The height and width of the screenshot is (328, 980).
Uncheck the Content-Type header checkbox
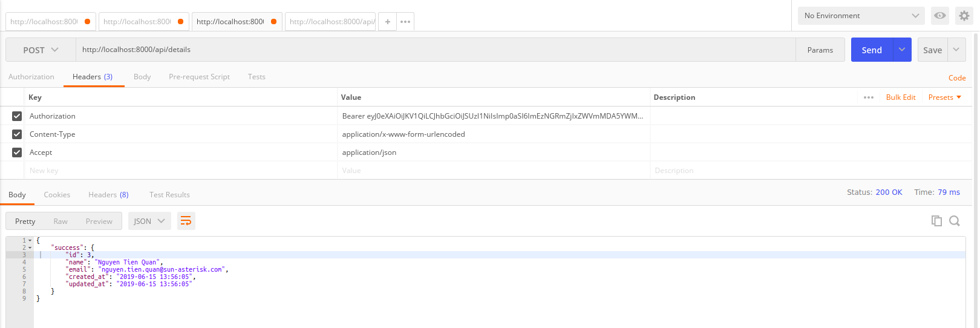click(17, 134)
